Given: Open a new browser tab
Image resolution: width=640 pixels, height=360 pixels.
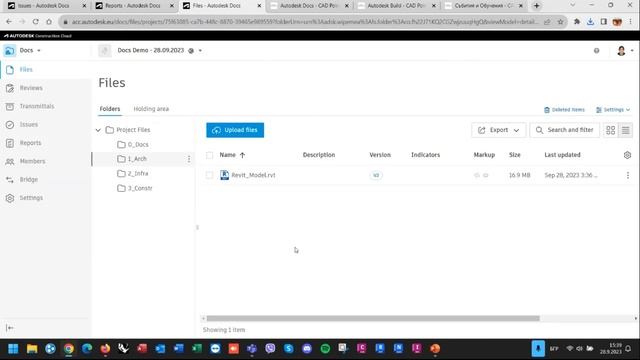Looking at the screenshot, I should [x=536, y=6].
